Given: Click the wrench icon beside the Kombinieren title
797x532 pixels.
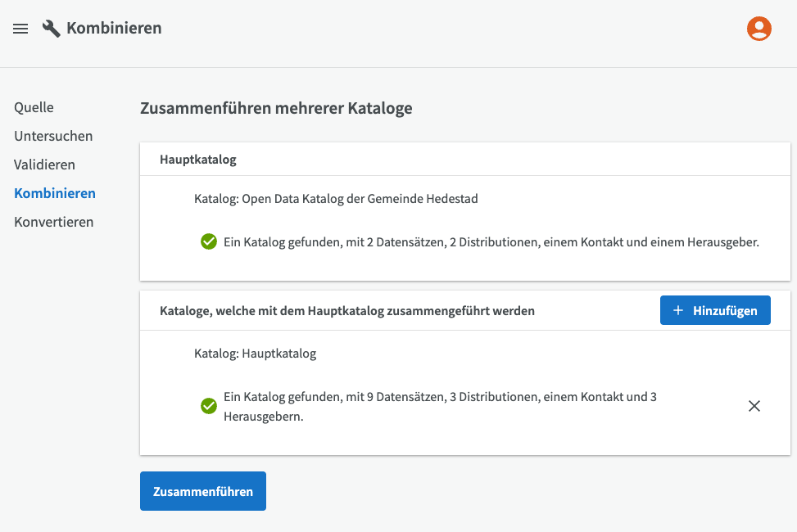Looking at the screenshot, I should point(52,29).
